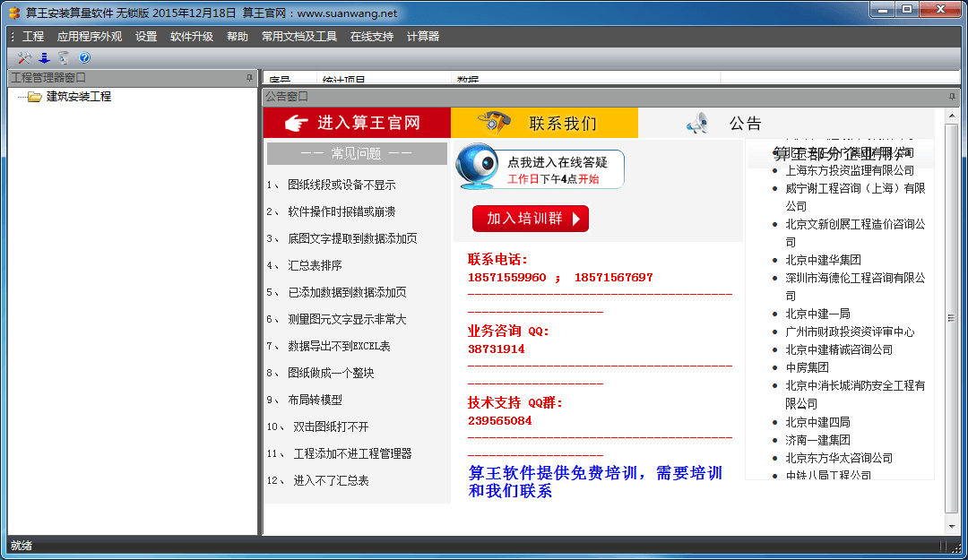This screenshot has width=968, height=560.
Task: Click 广州市财政投资评审中心 entry
Action: (x=850, y=332)
